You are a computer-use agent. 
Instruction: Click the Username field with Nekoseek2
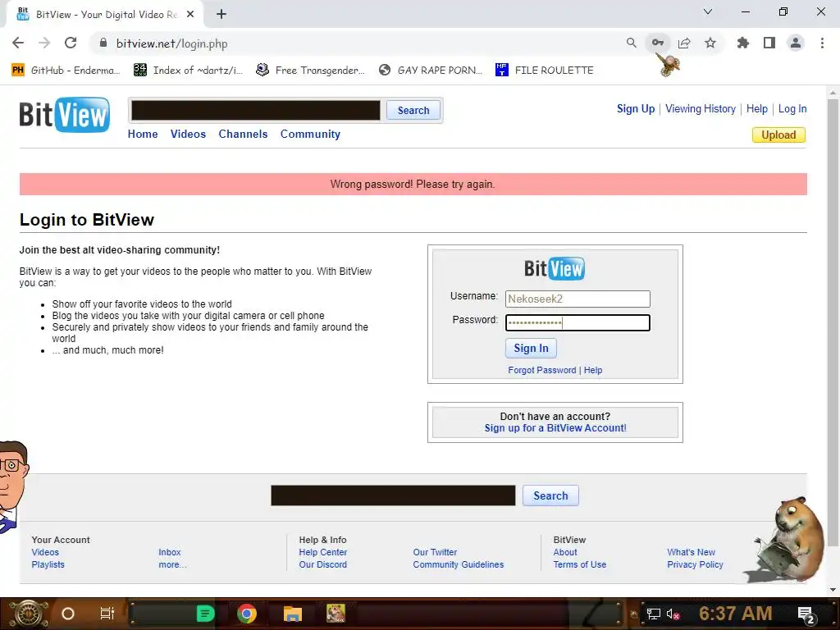click(x=577, y=299)
